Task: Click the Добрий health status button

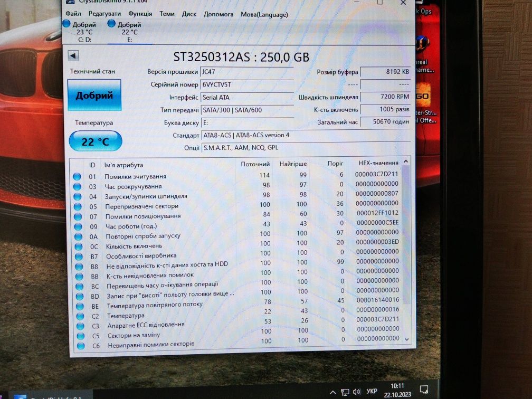Action: pyautogui.click(x=94, y=95)
